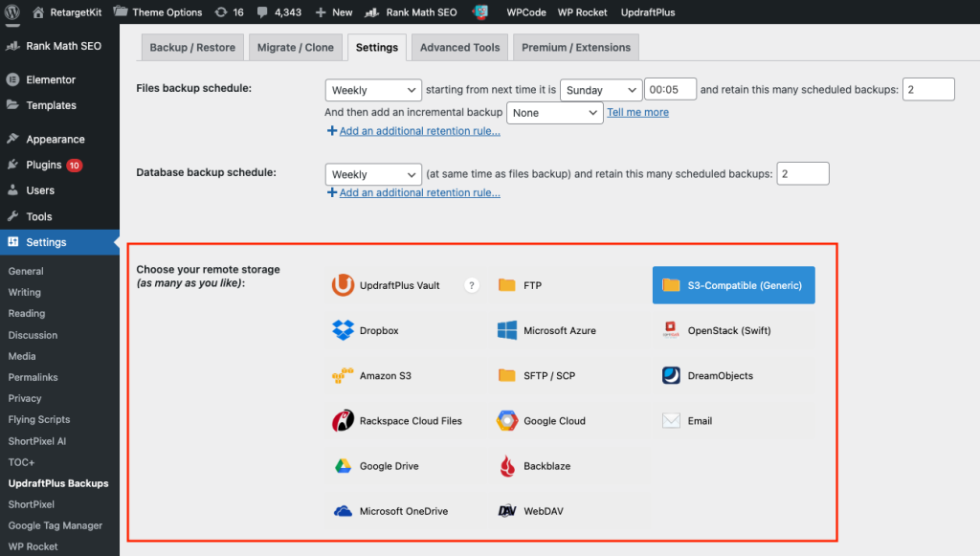Open the Advanced Tools tab
Viewport: 980px width, 556px height.
point(460,48)
